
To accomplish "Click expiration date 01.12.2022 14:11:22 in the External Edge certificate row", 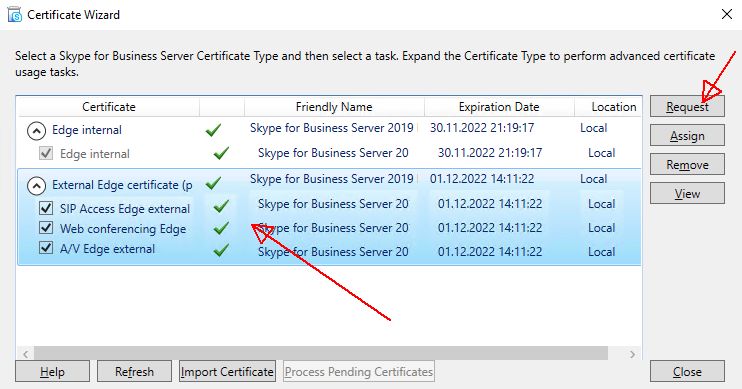I will tap(482, 179).
